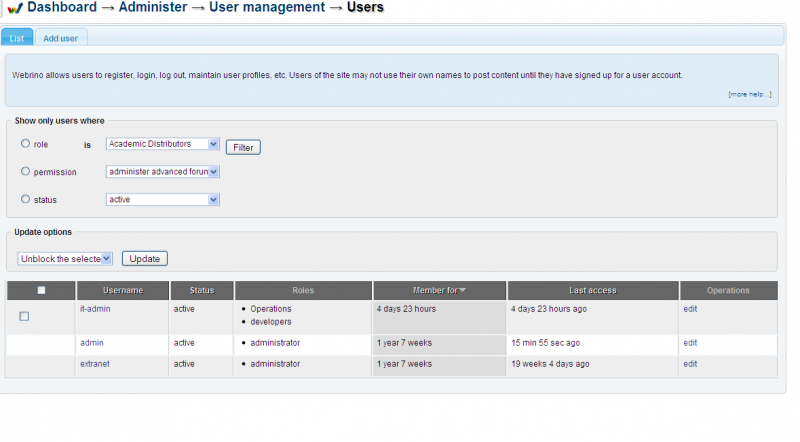Viewport: 800px width, 442px height.
Task: Click the Member for sort arrow
Action: coord(463,291)
